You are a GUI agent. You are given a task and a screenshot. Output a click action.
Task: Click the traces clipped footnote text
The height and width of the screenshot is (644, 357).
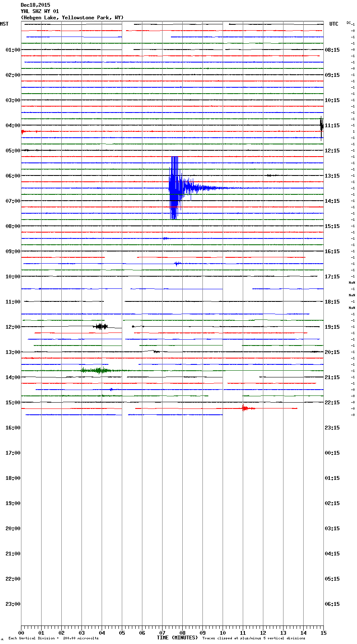click(x=254, y=639)
